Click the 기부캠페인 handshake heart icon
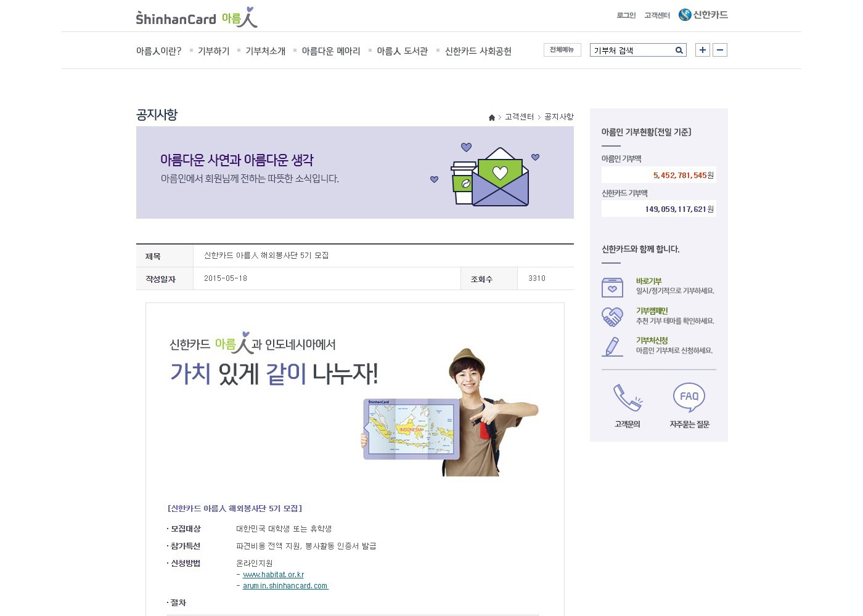Image resolution: width=863 pixels, height=616 pixels. 612,317
